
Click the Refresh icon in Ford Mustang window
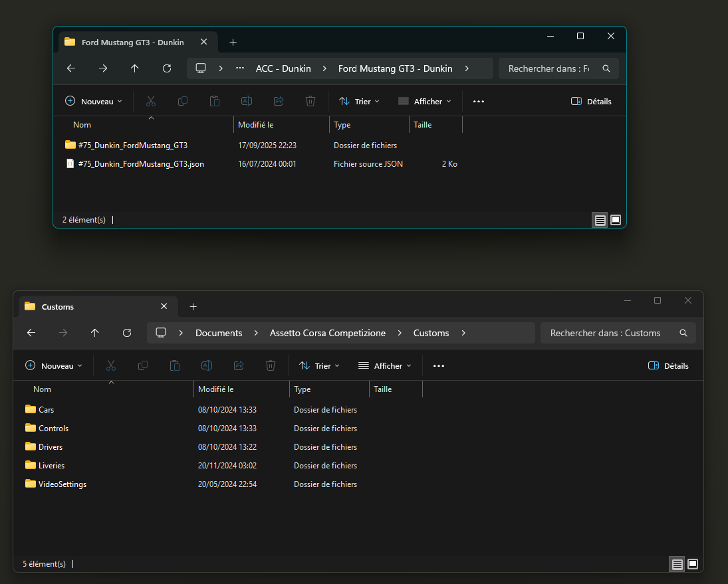click(167, 68)
